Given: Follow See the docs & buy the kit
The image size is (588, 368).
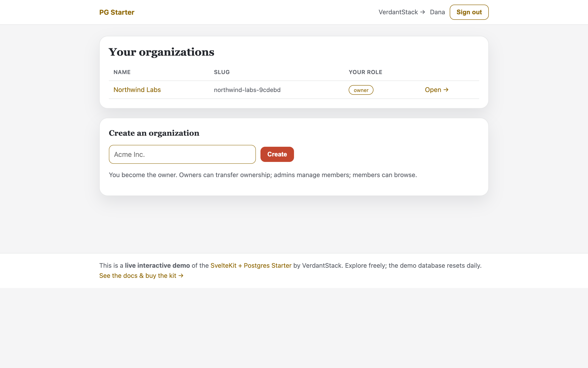Looking at the screenshot, I should click(141, 276).
